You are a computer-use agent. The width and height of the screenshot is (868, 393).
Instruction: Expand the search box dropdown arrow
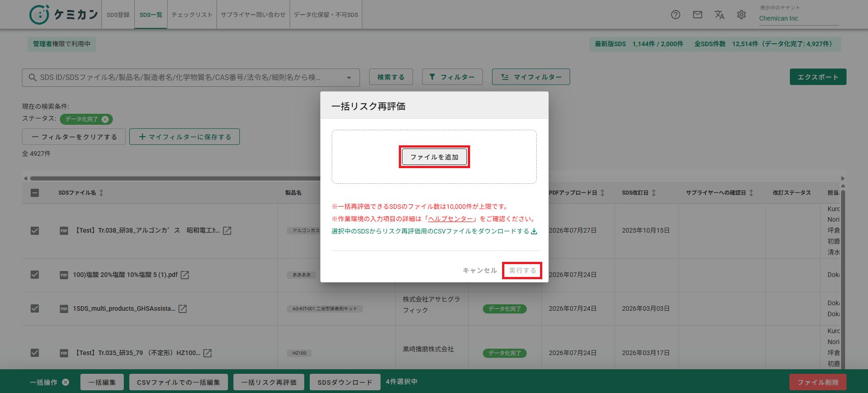pos(349,78)
